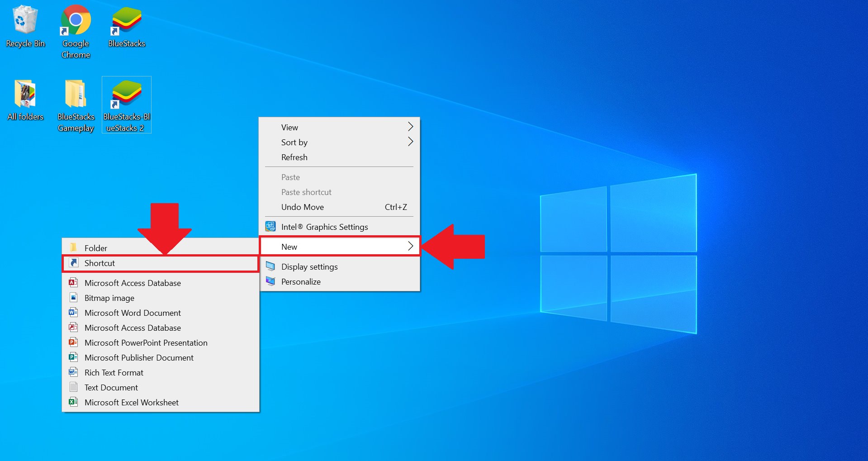Open the View menu entry
Viewport: 868px width, 461px height.
pos(339,127)
